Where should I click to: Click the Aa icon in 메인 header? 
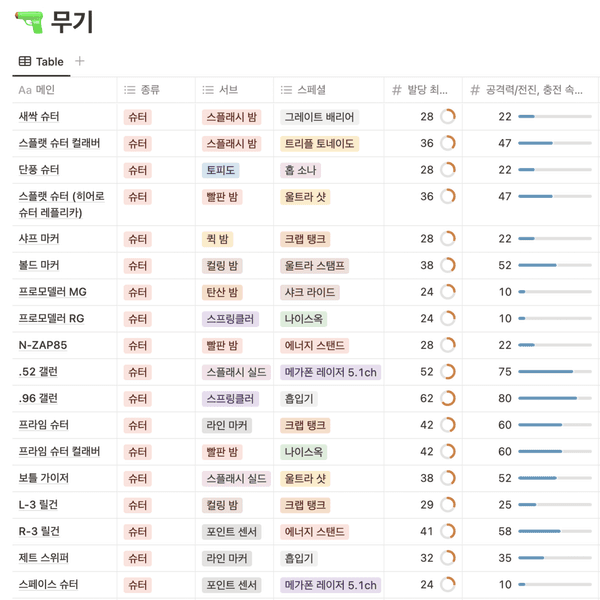pyautogui.click(x=25, y=90)
